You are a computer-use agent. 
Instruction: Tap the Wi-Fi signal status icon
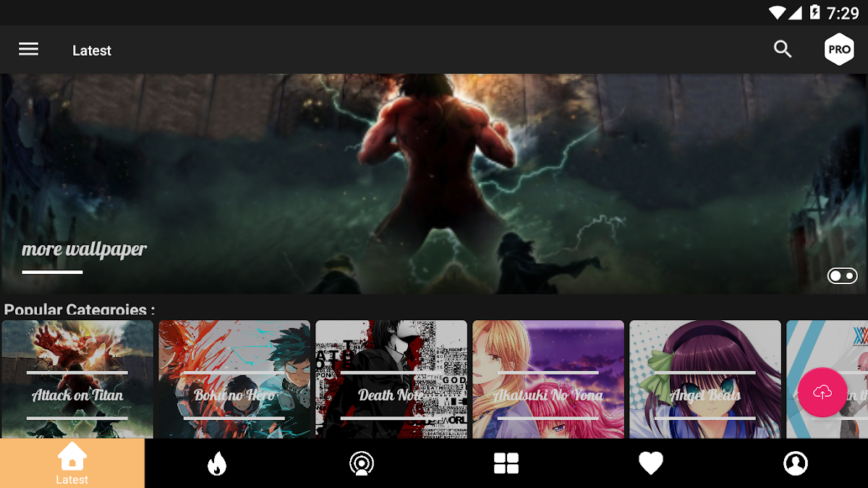(777, 12)
